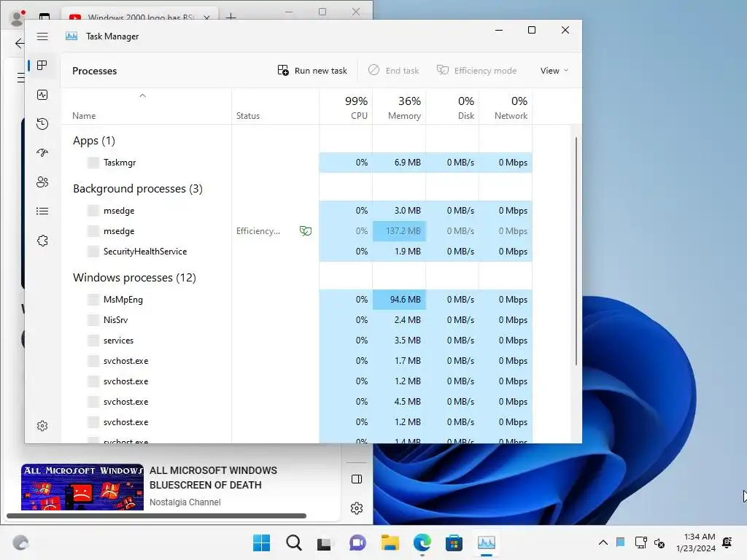This screenshot has width=747, height=560.
Task: Open ALL MICROSOFT WINDOWS BLUESCREEN video thumbnail
Action: tap(82, 486)
